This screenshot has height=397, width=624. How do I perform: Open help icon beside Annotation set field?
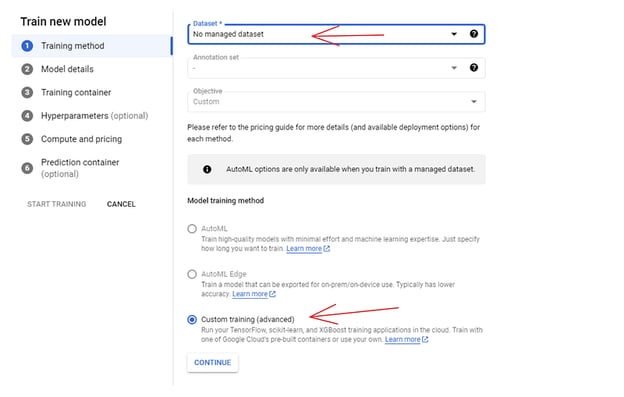474,68
